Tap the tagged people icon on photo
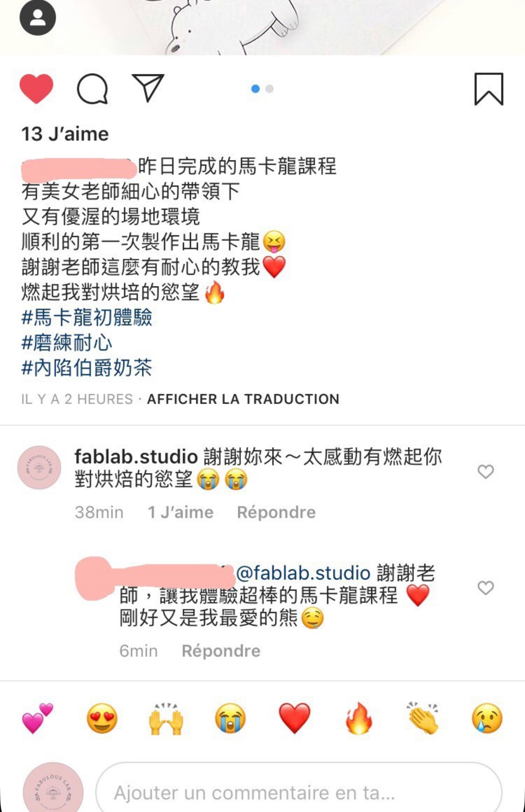 [38, 17]
